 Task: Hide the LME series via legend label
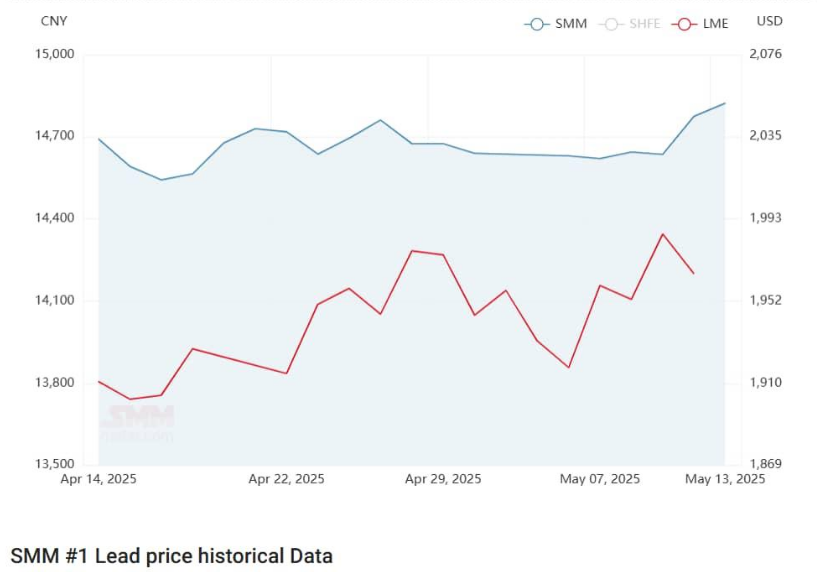pos(716,23)
